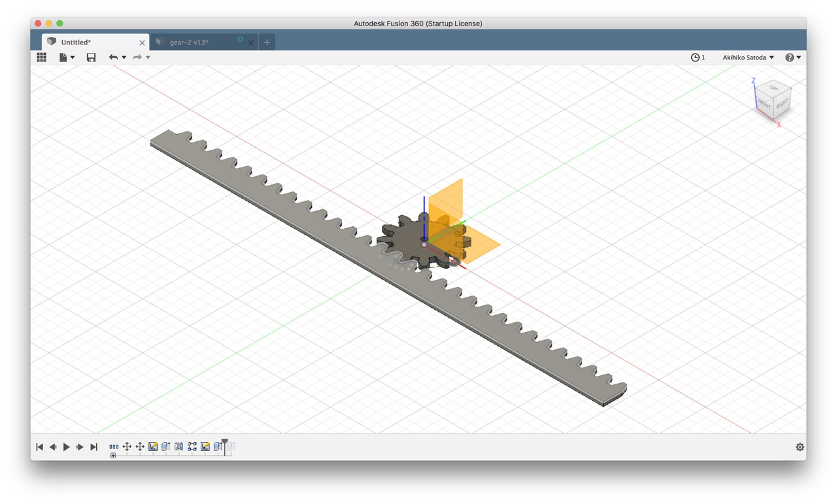Open the Akihiko Satoda account dropdown
Viewport: 837px width, 504px height.
tap(748, 58)
